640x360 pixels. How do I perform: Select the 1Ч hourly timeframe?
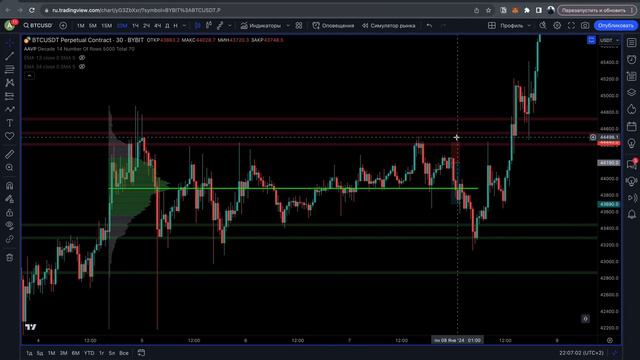135,26
